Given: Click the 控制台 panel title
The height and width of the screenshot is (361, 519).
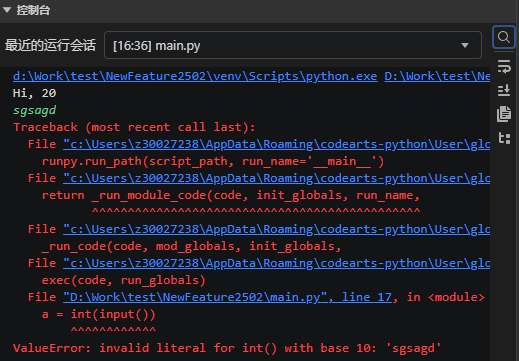Looking at the screenshot, I should pyautogui.click(x=33, y=10).
